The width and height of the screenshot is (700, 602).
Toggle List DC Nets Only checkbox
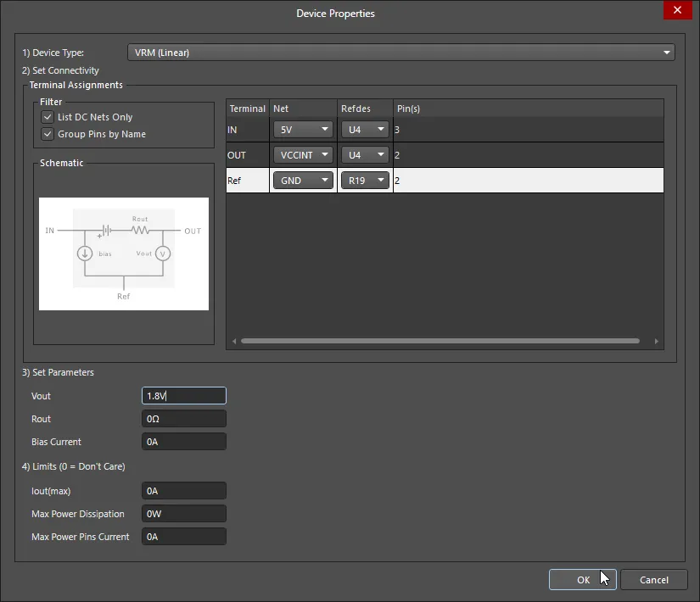(48, 118)
